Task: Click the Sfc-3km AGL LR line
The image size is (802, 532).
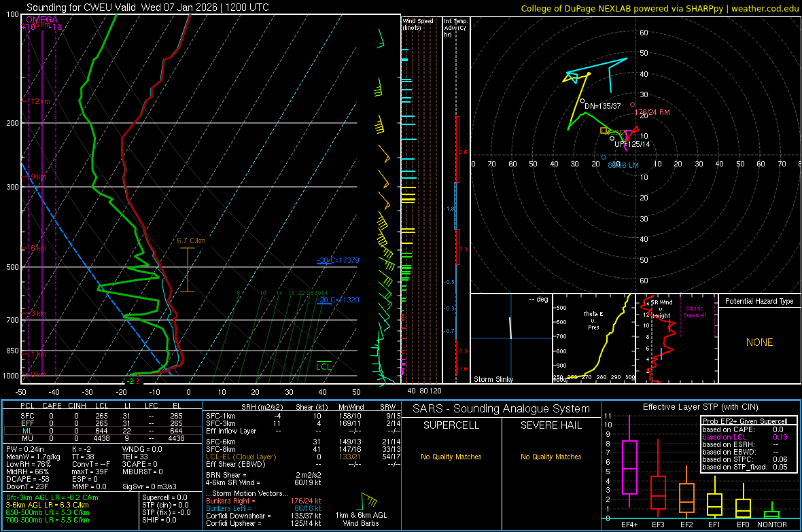Action: [x=52, y=497]
